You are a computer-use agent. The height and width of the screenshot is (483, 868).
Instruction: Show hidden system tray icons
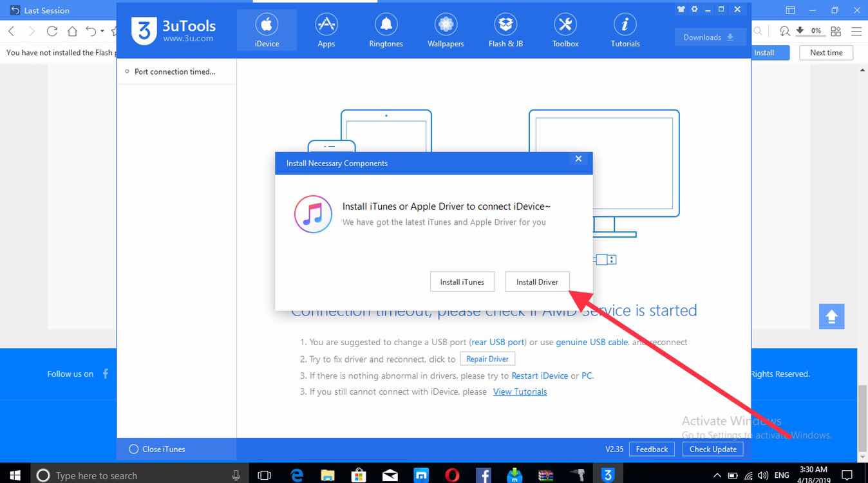pos(717,475)
